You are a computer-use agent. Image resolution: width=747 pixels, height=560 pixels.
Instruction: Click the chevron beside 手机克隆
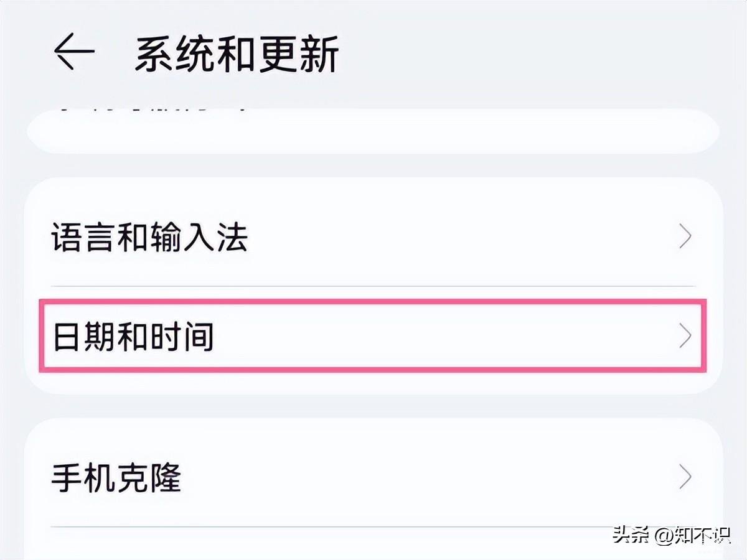click(x=685, y=477)
